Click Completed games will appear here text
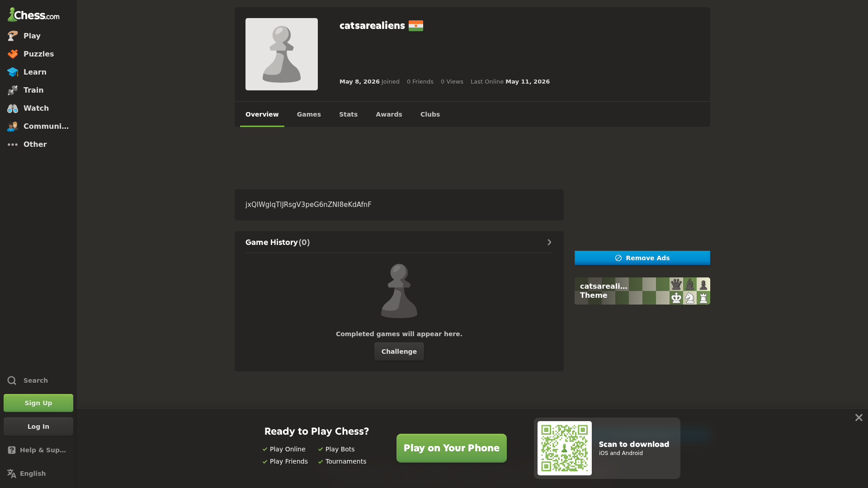This screenshot has height=488, width=868. pos(399,334)
